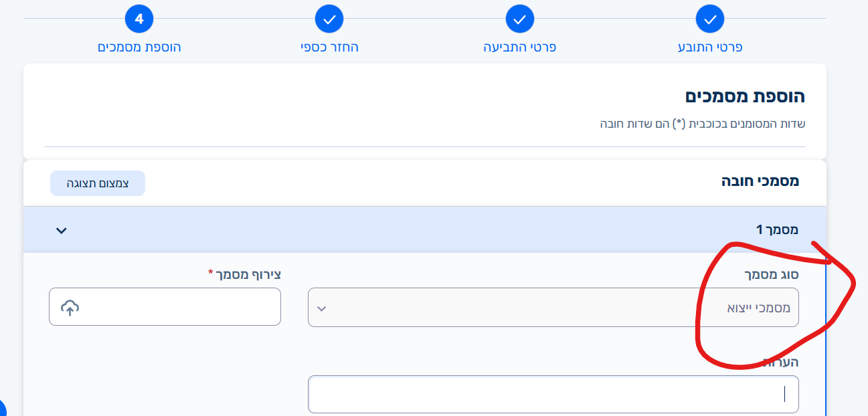Viewport: 868px width, 416px height.
Task: Click the partial blue circle at the screen edge
Action: pyautogui.click(x=2, y=407)
